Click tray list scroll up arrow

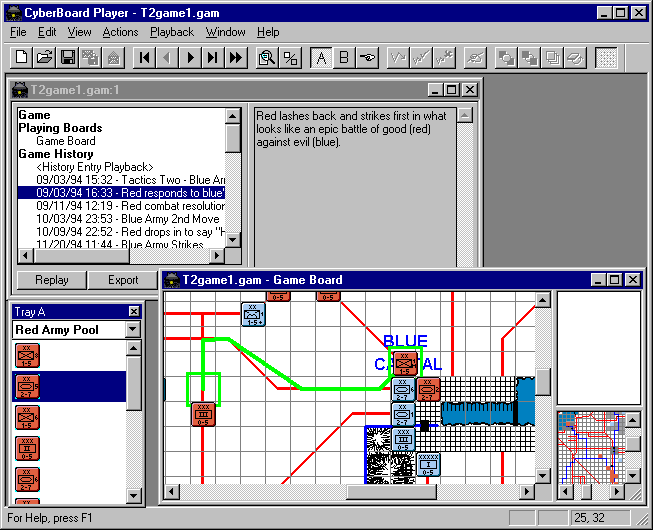[133, 348]
